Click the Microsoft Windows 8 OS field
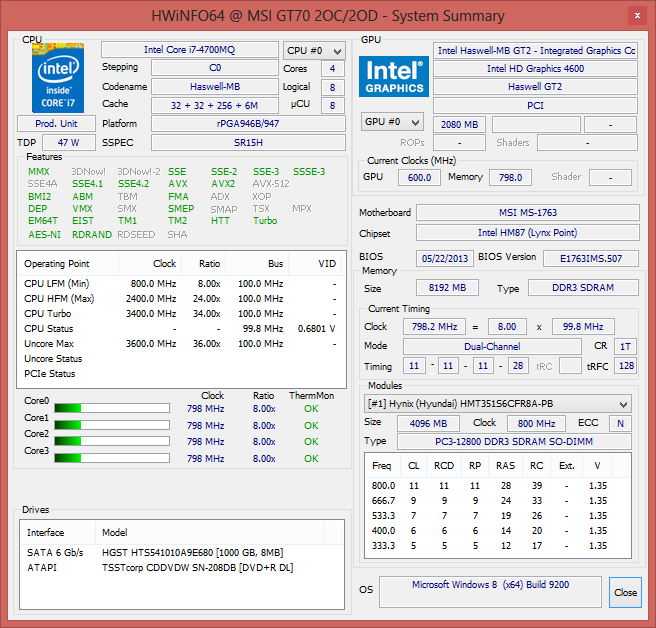The image size is (656, 628). click(x=490, y=591)
